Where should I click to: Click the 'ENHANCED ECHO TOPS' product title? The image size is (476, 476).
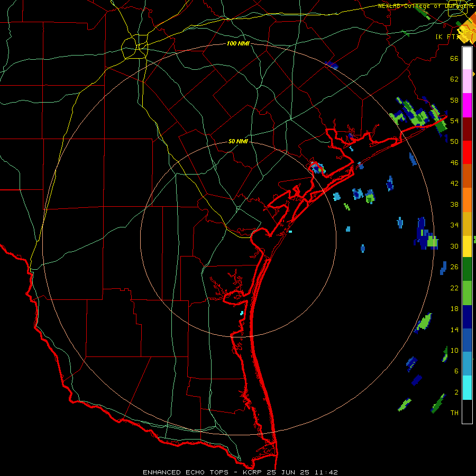[186, 472]
